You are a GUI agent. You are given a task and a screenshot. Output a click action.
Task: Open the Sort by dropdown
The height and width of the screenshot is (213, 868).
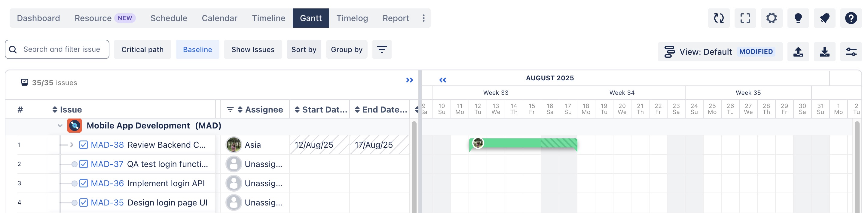click(304, 50)
